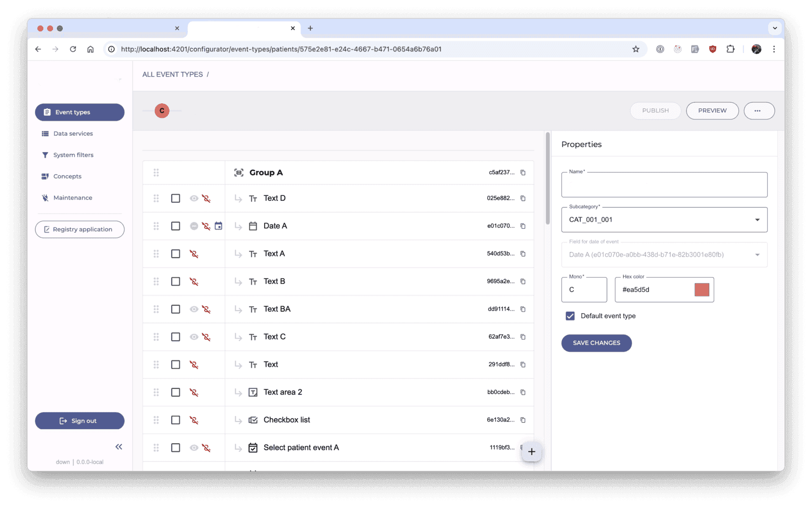The width and height of the screenshot is (812, 507).
Task: Click the hex color swatch
Action: coord(702,290)
